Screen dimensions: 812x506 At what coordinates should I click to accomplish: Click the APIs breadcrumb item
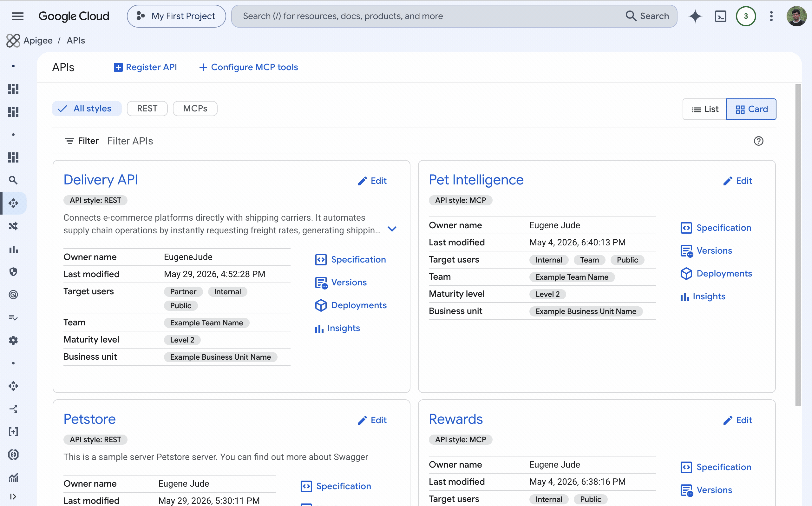pyautogui.click(x=75, y=41)
